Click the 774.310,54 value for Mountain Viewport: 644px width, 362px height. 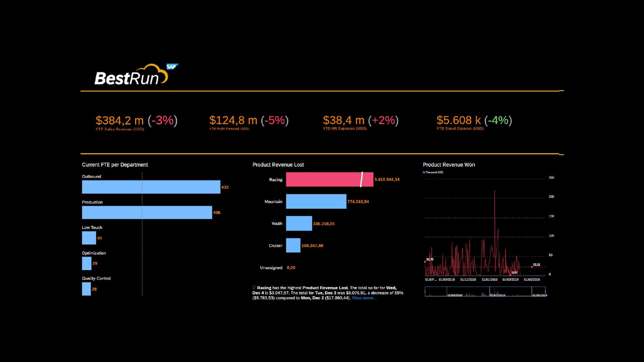pos(358,201)
